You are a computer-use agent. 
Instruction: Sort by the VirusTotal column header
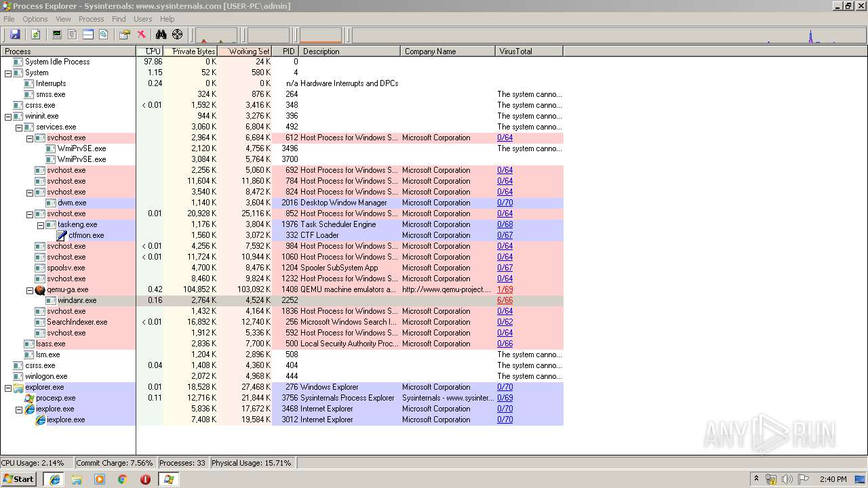(530, 51)
